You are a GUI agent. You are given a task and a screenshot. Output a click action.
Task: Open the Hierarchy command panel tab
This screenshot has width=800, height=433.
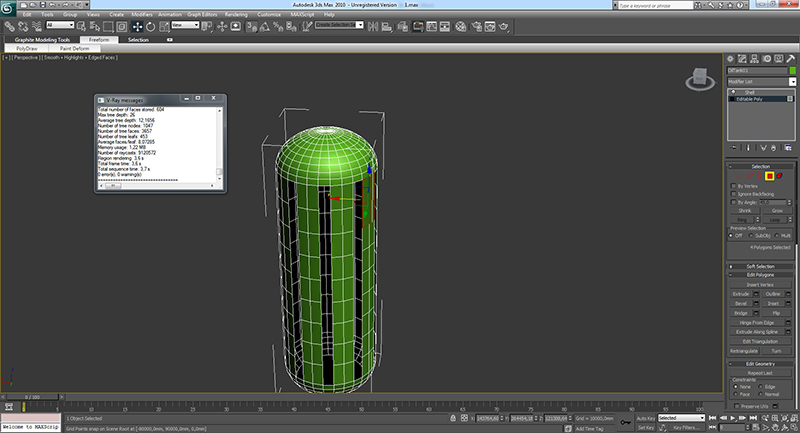pyautogui.click(x=755, y=59)
